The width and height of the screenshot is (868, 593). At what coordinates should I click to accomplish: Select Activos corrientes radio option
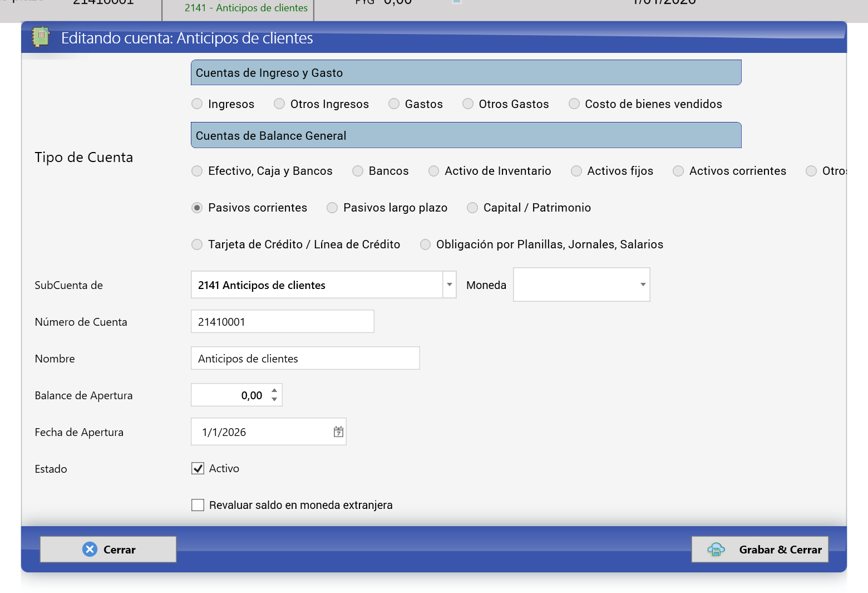(678, 171)
